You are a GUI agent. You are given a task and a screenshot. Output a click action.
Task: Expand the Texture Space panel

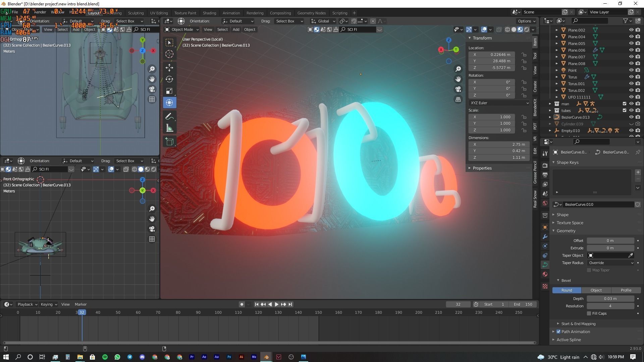[570, 223]
